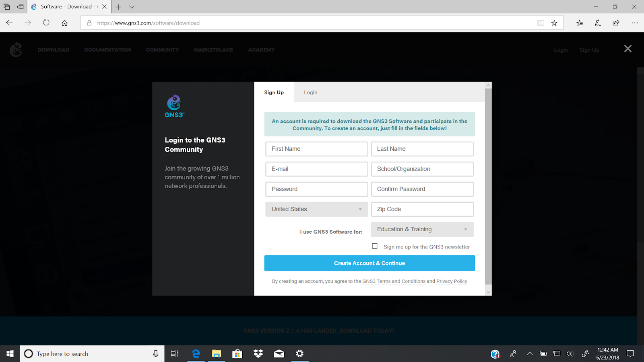
Task: Click Cortana microphone icon
Action: click(156, 354)
